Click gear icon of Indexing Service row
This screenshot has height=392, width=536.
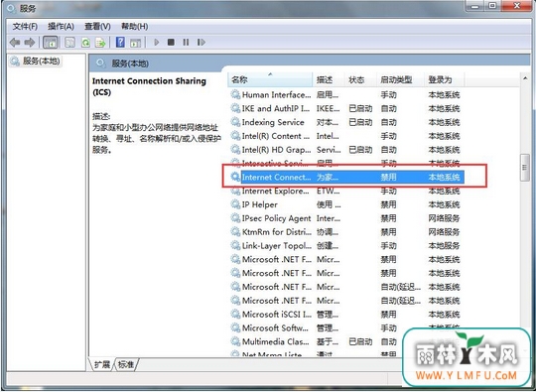point(235,122)
